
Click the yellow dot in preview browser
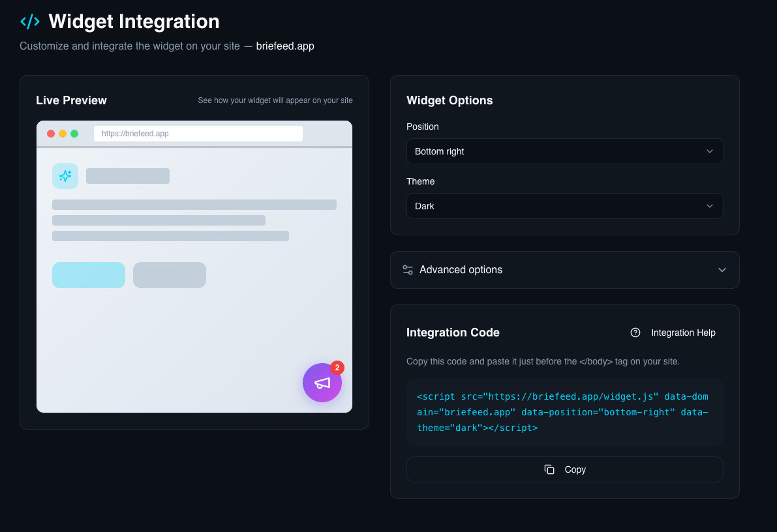pyautogui.click(x=63, y=134)
